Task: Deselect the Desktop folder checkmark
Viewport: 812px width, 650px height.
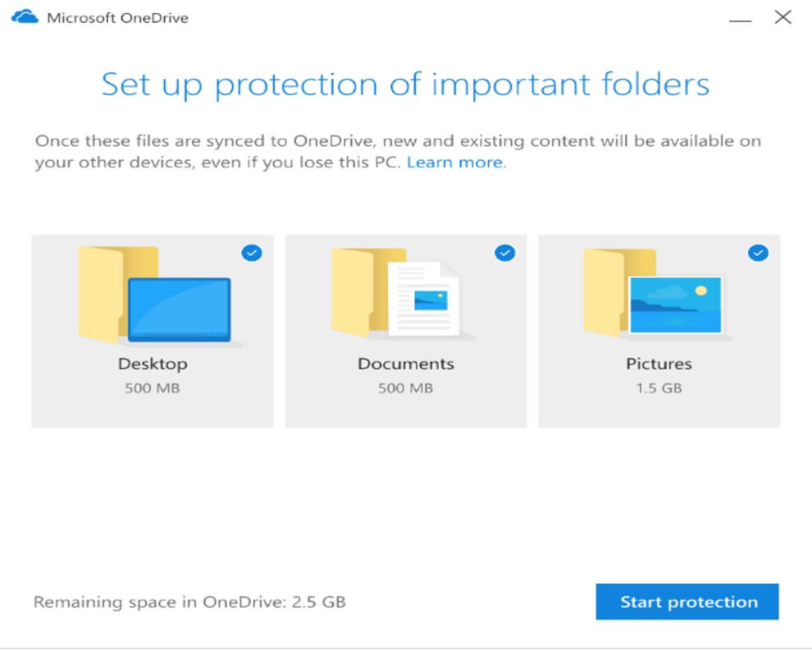Action: [252, 253]
